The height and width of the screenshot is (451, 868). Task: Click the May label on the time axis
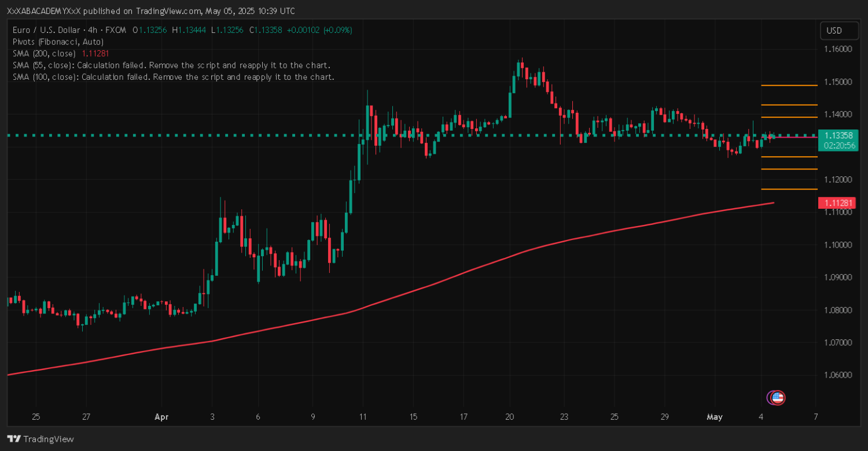coord(715,416)
